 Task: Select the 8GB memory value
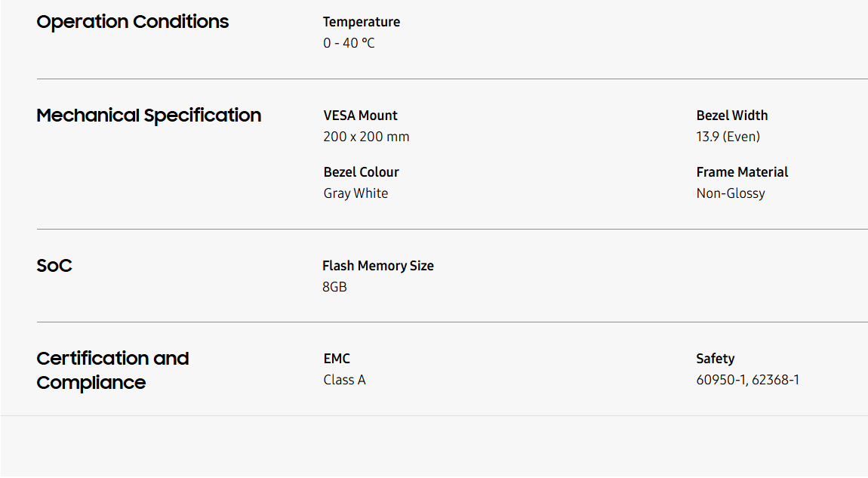tap(334, 287)
